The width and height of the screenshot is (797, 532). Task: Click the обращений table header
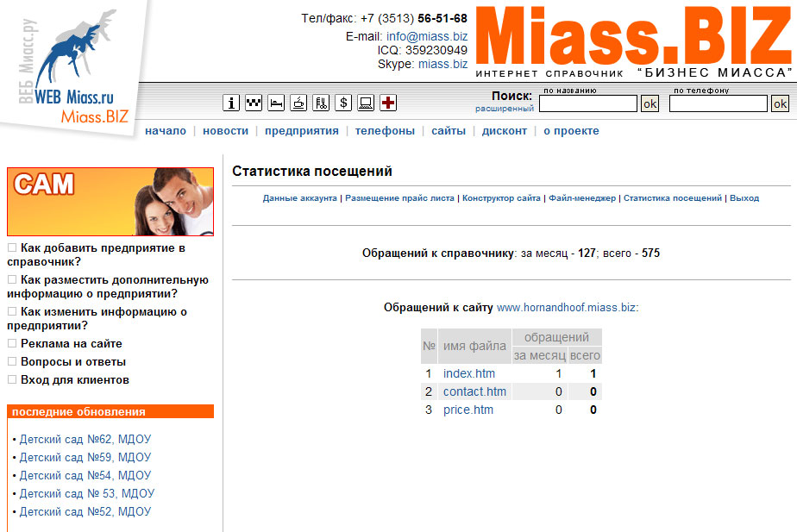557,337
